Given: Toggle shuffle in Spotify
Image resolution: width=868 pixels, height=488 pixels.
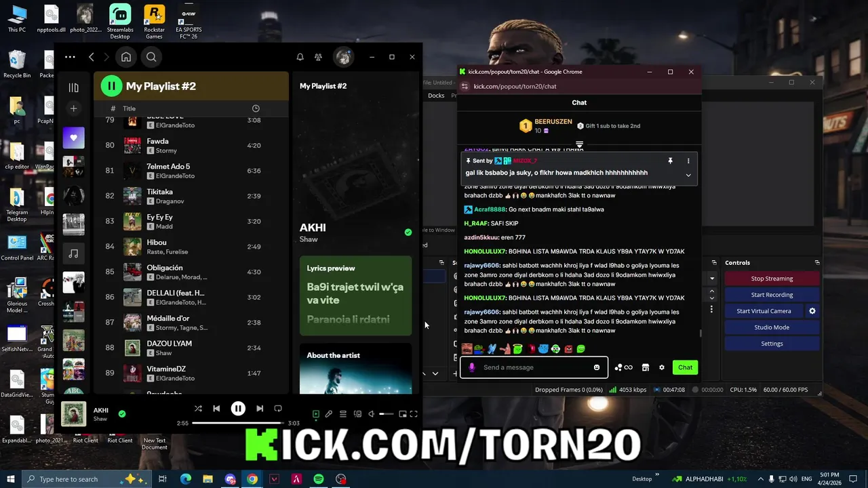Looking at the screenshot, I should click(198, 409).
